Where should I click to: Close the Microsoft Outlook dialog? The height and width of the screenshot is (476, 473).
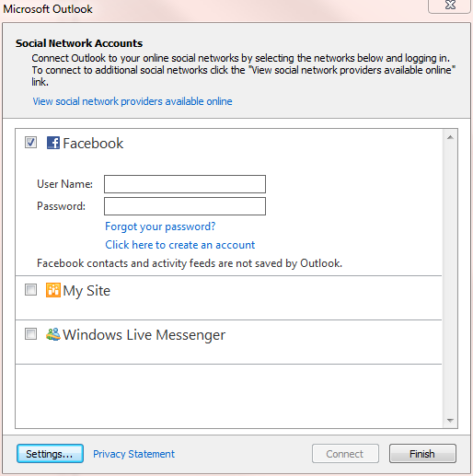tap(450, 6)
